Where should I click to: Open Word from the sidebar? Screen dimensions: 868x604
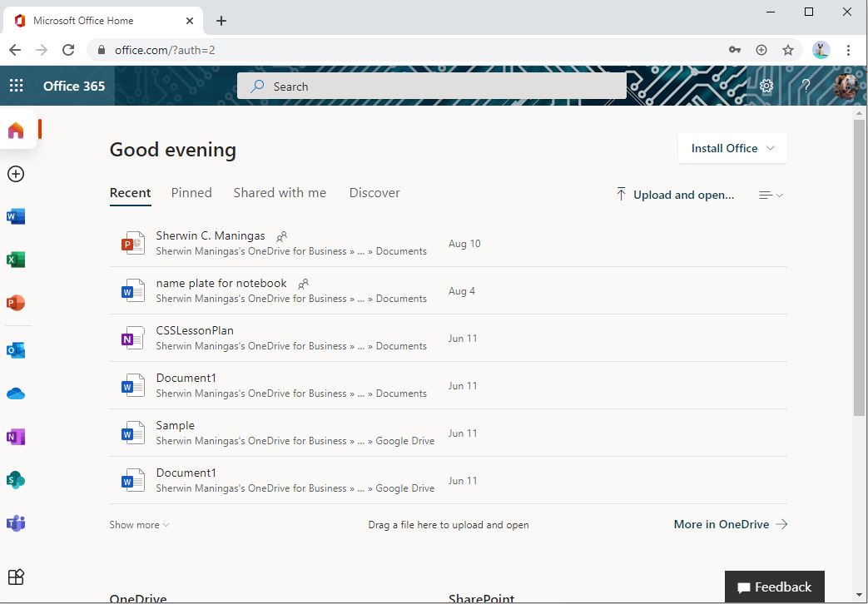[x=16, y=216]
